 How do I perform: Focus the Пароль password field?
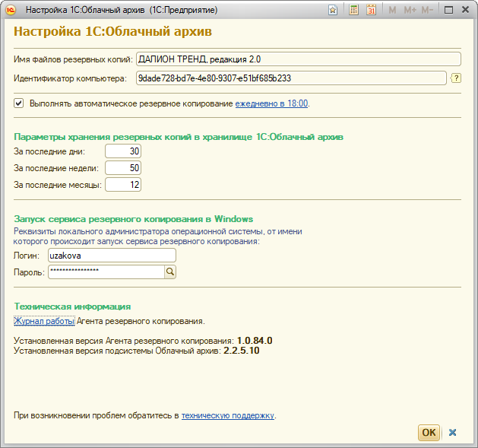tap(106, 272)
